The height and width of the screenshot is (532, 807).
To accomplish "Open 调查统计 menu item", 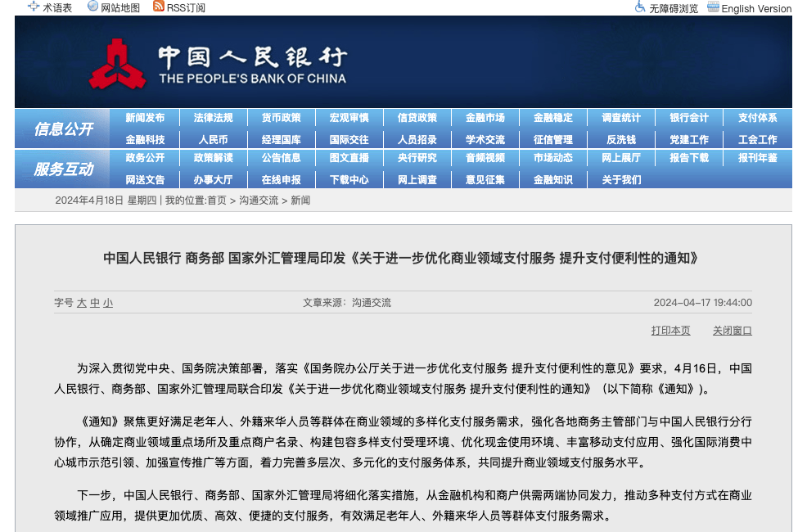I will pyautogui.click(x=621, y=118).
